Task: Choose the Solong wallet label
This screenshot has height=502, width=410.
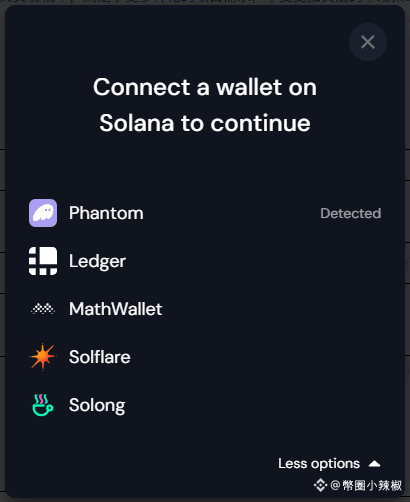Action: pos(97,406)
